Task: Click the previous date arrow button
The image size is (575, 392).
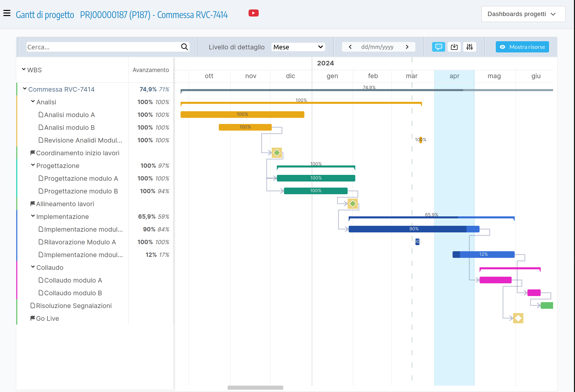Action: (350, 47)
